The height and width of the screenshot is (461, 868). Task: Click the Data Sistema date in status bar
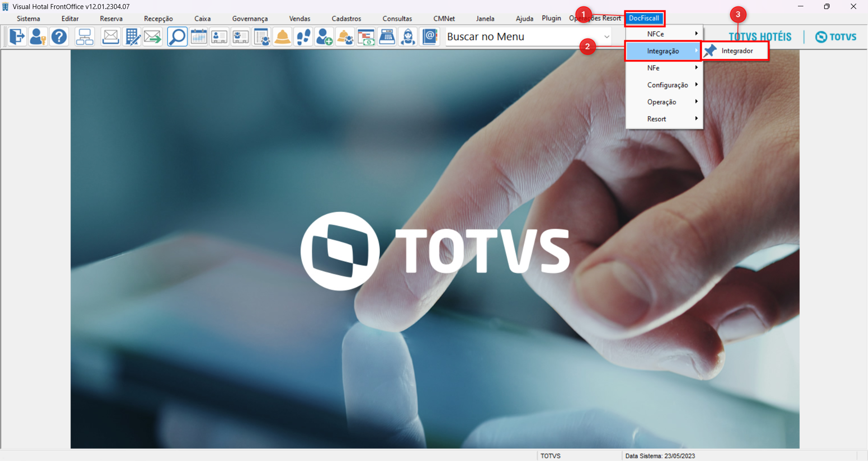coord(660,456)
